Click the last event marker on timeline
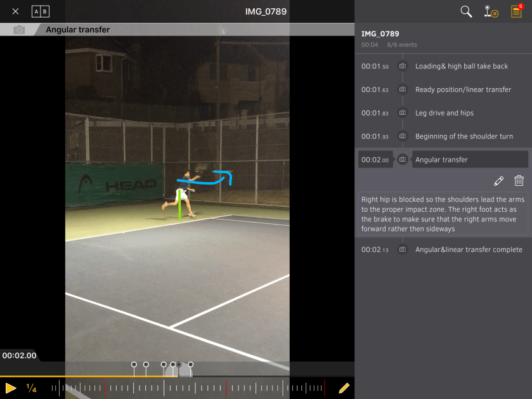This screenshot has width=532, height=399. 190,365
